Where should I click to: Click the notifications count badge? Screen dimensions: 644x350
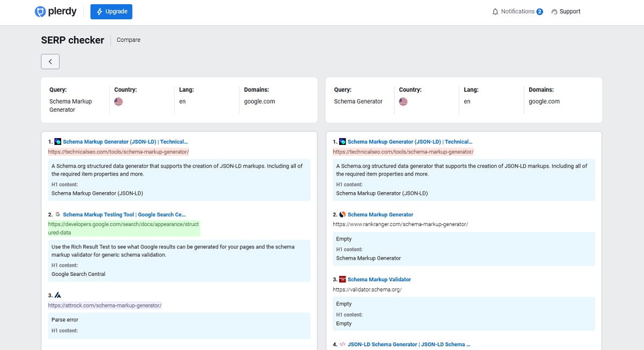[x=539, y=12]
